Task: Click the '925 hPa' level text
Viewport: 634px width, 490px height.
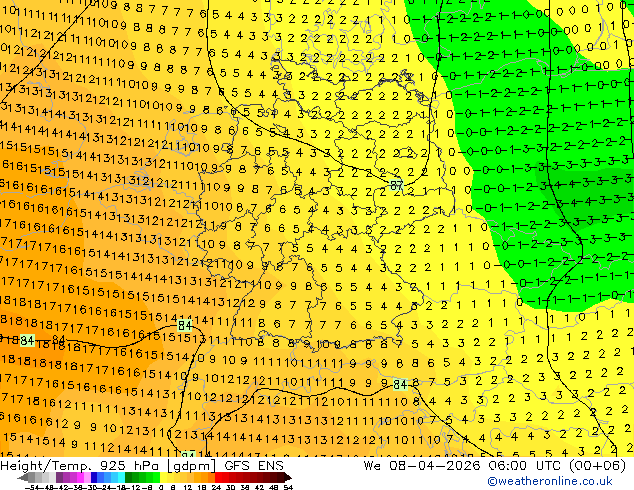Action: coord(129,466)
